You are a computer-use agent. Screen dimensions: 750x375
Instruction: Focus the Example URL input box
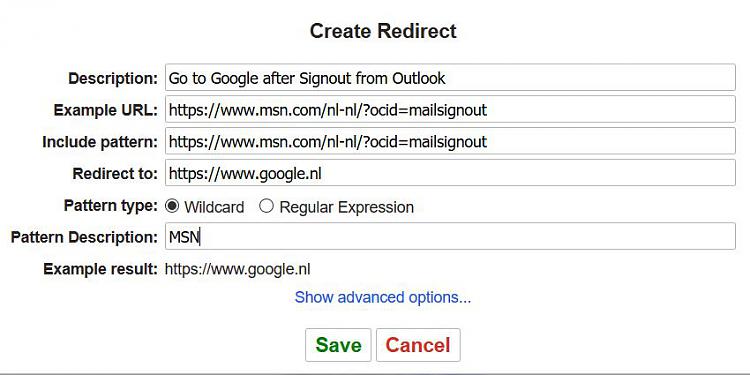[x=450, y=110]
